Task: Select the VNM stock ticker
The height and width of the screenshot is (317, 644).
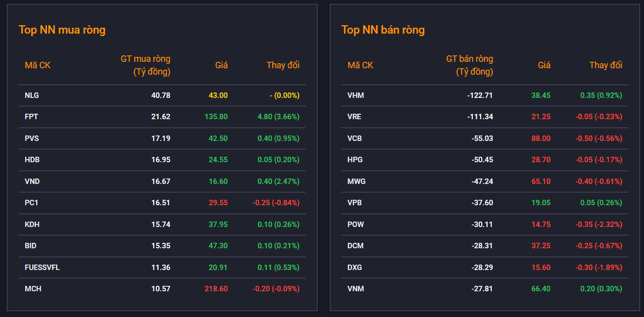Action: [356, 289]
